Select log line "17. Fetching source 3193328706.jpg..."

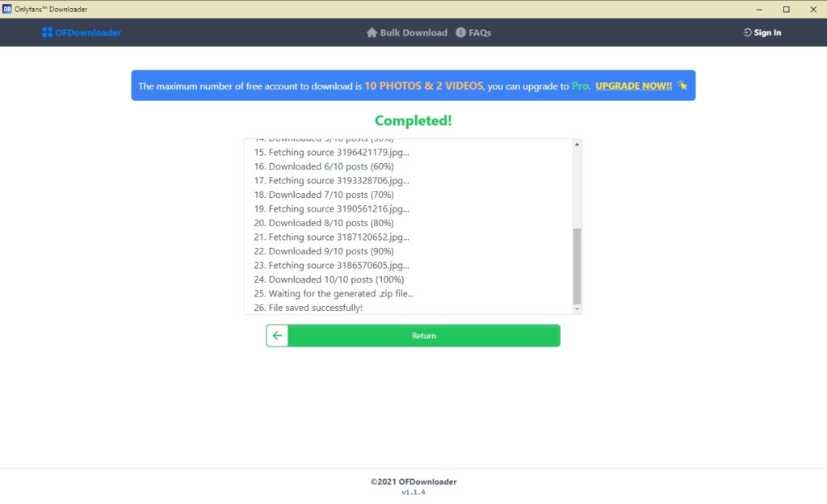click(331, 181)
